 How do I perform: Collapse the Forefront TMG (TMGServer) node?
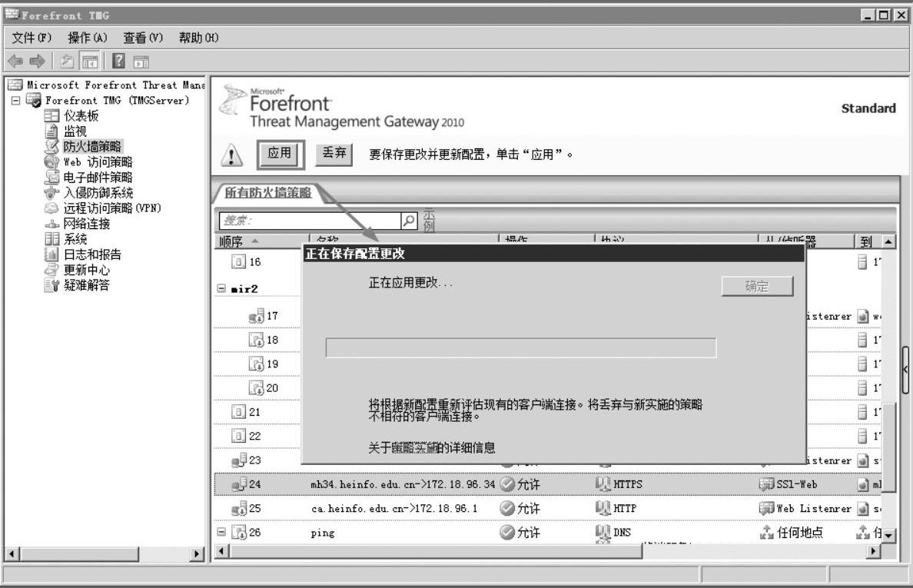pyautogui.click(x=15, y=101)
